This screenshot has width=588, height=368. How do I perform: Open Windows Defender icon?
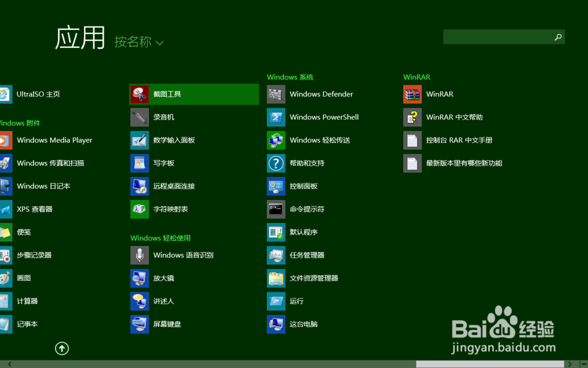(x=276, y=94)
